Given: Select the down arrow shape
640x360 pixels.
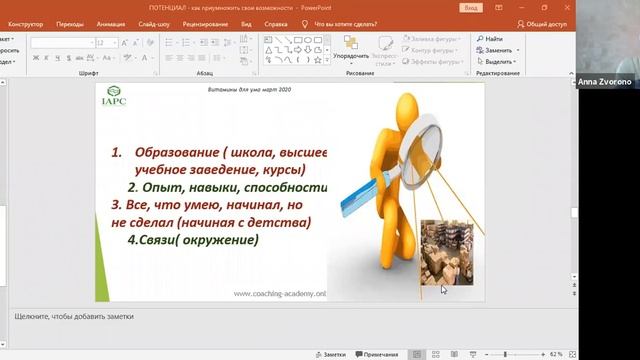Looking at the screenshot, I should pos(308,50).
